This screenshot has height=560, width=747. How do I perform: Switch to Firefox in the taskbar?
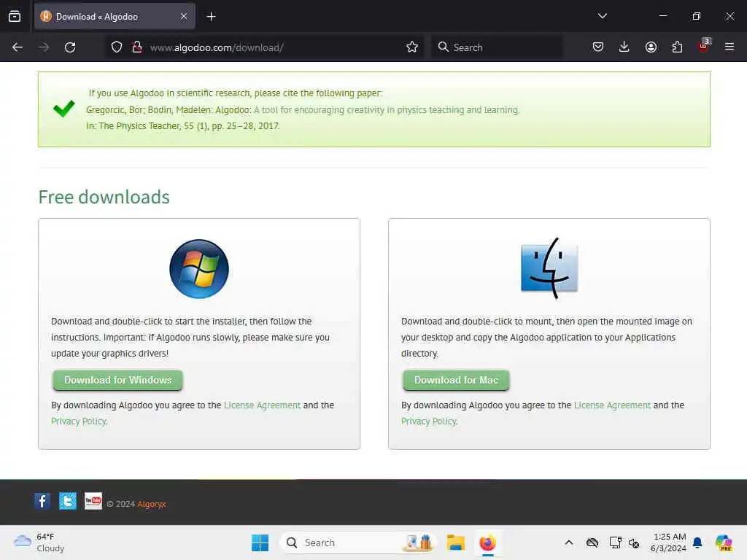pyautogui.click(x=488, y=542)
